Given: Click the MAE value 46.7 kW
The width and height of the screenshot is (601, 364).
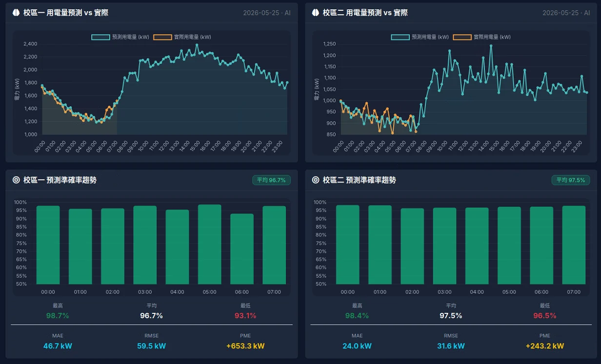Looking at the screenshot, I should [x=58, y=346].
